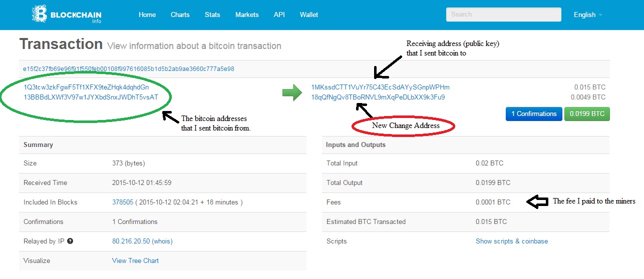The image size is (644, 279).
Task: Open the Charts menu item
Action: pos(180,14)
